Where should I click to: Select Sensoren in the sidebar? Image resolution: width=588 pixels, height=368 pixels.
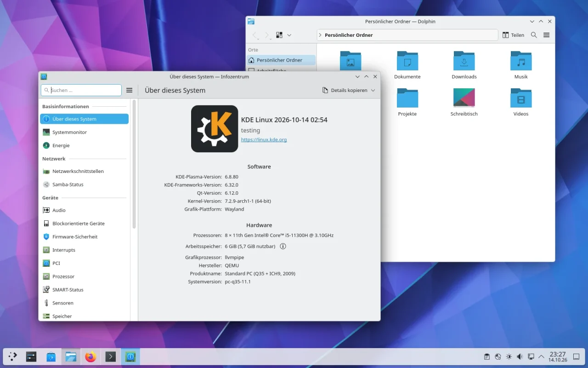pos(84,303)
